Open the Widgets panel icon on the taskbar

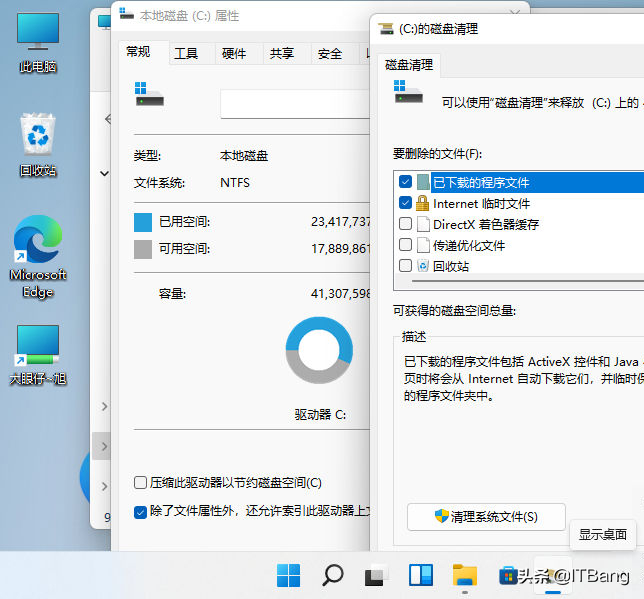(420, 575)
